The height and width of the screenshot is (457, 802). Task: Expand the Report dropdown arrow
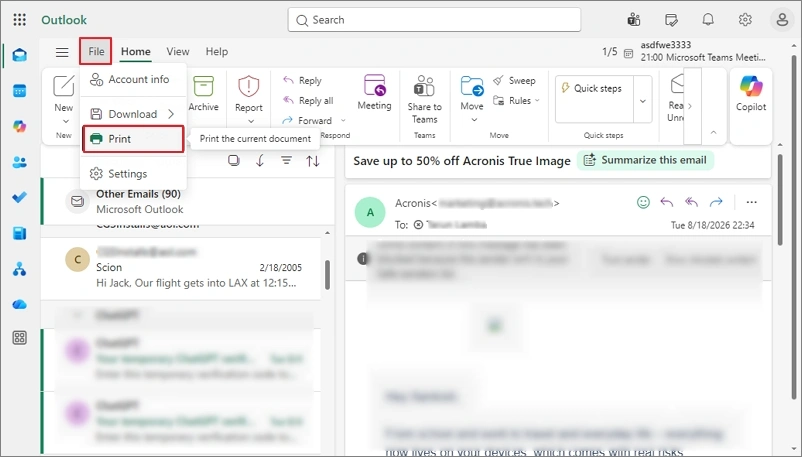coord(251,122)
